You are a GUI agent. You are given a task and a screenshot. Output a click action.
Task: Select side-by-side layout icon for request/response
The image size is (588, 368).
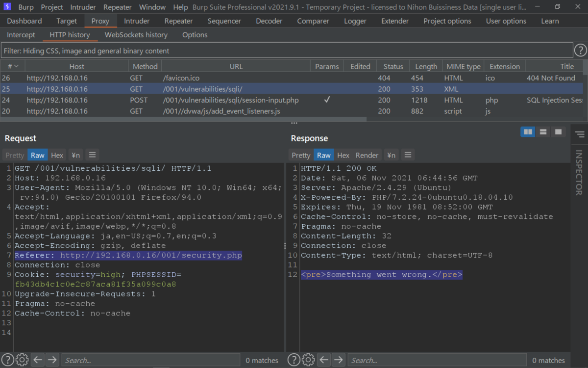coord(528,131)
